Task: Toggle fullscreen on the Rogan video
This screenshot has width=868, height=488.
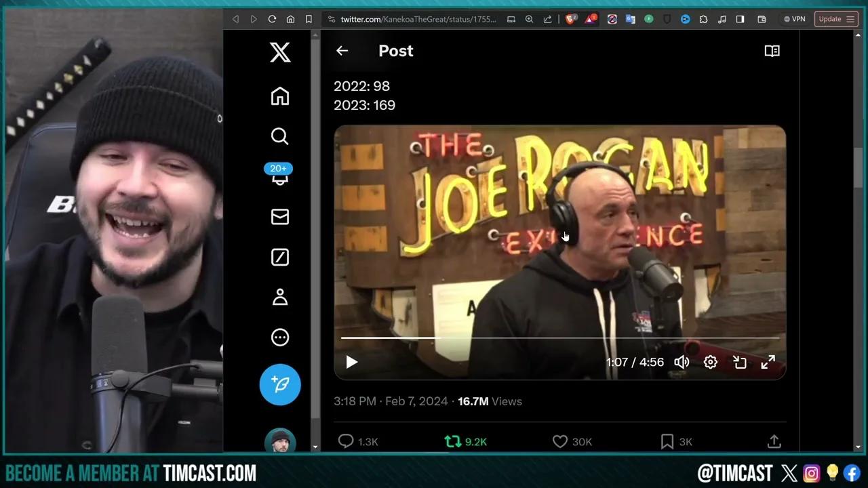Action: pos(768,362)
